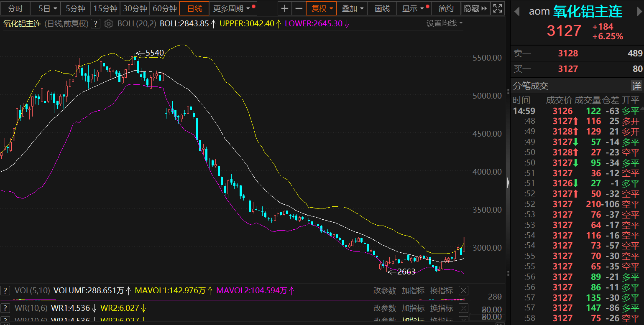Select the 30分钟 period tab

[135, 8]
